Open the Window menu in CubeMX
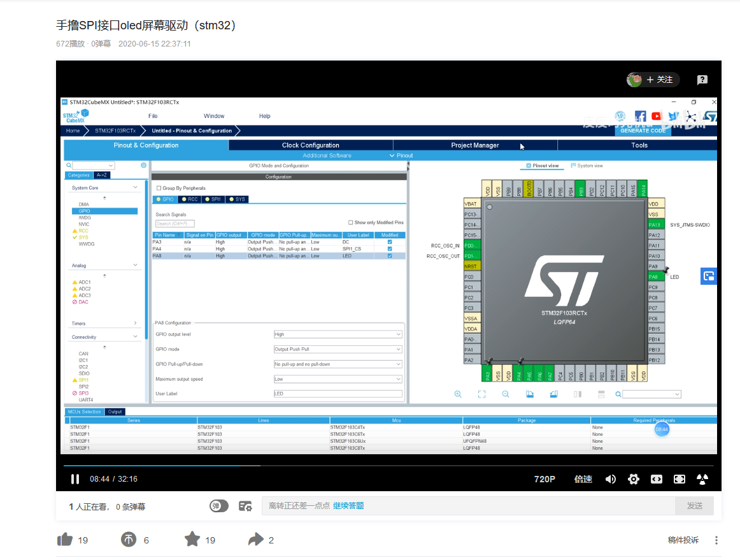This screenshot has height=560, width=740. [214, 116]
